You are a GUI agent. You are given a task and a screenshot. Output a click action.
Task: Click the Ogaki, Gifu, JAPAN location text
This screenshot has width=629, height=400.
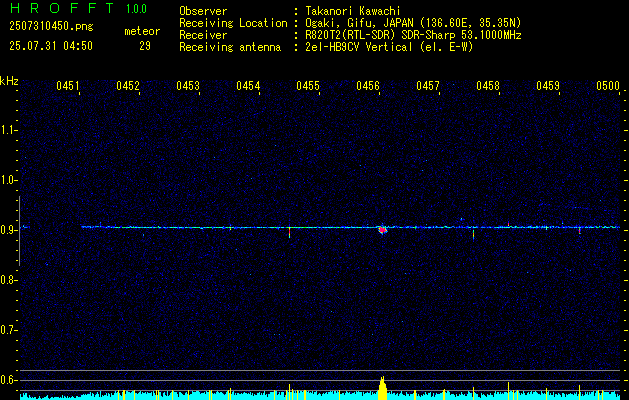413,23
